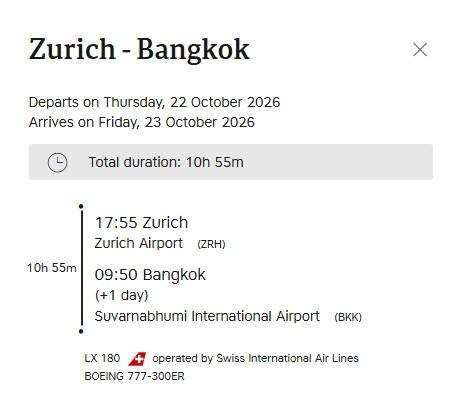Select the Zurich - Bangkok heading
Viewport: 465px width, 399px height.
pyautogui.click(x=139, y=49)
